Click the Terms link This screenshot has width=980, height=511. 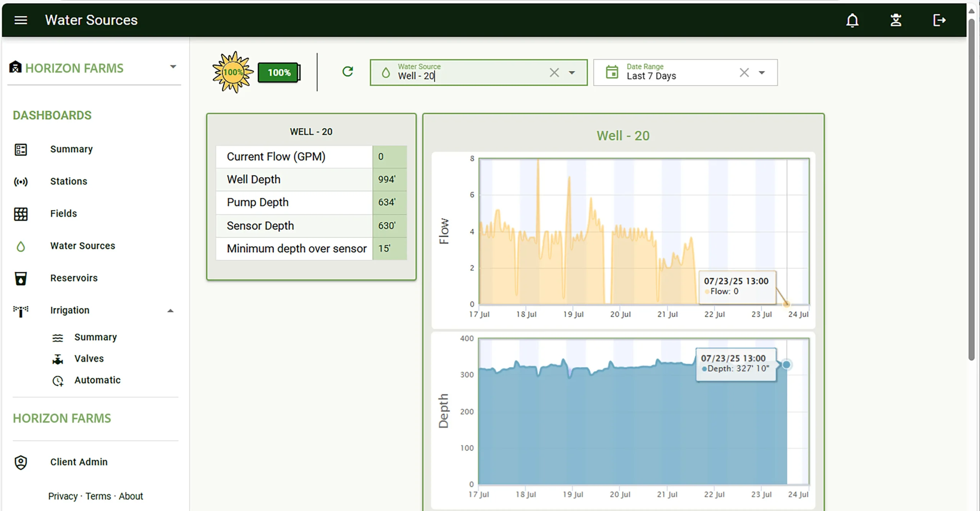(98, 496)
